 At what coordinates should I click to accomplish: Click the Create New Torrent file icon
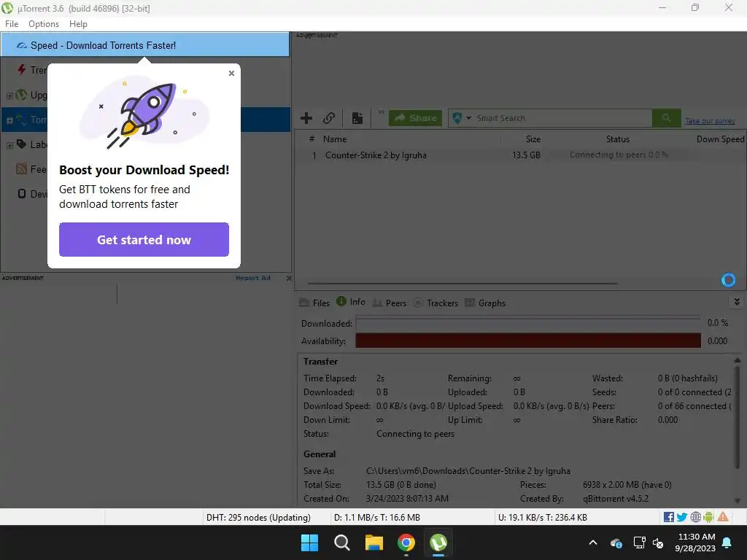point(357,117)
